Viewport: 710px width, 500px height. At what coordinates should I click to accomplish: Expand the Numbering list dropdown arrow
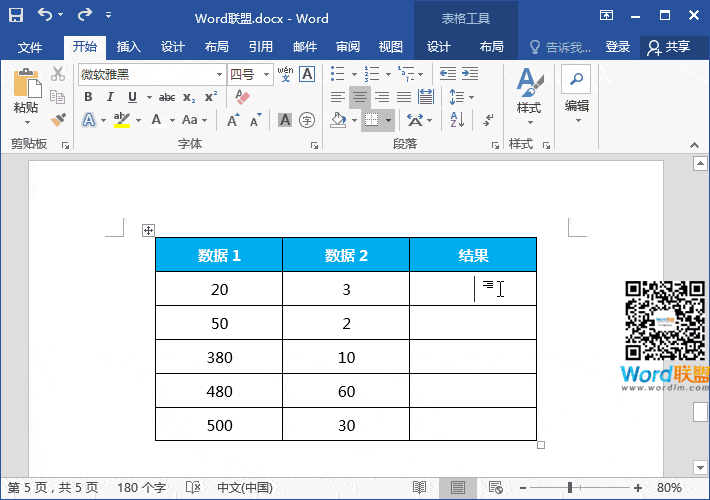pyautogui.click(x=389, y=74)
